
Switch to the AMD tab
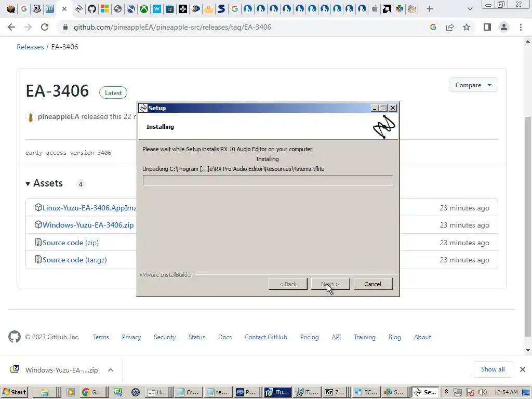pos(387,9)
